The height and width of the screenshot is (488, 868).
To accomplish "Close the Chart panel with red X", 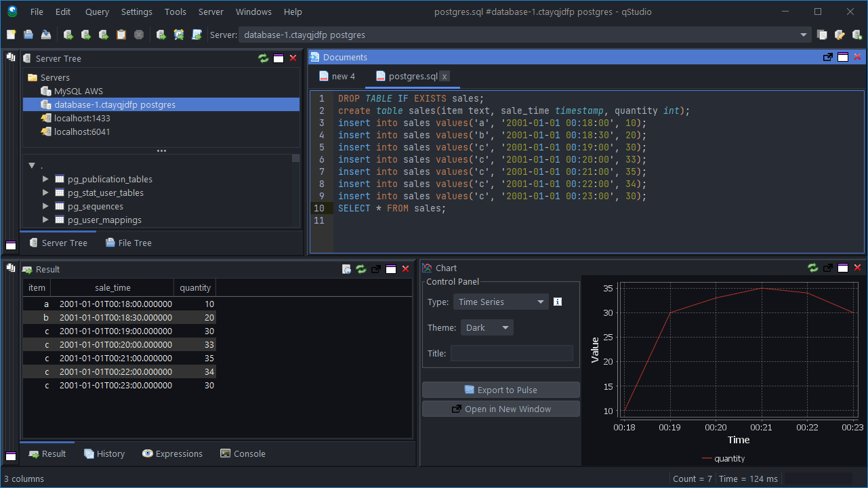I will coord(858,268).
